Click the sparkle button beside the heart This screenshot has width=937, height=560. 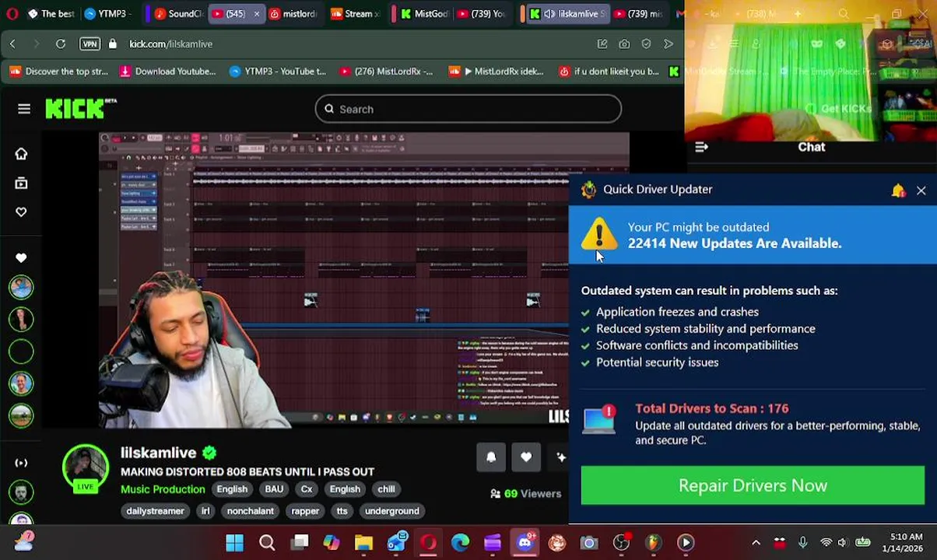pyautogui.click(x=560, y=457)
